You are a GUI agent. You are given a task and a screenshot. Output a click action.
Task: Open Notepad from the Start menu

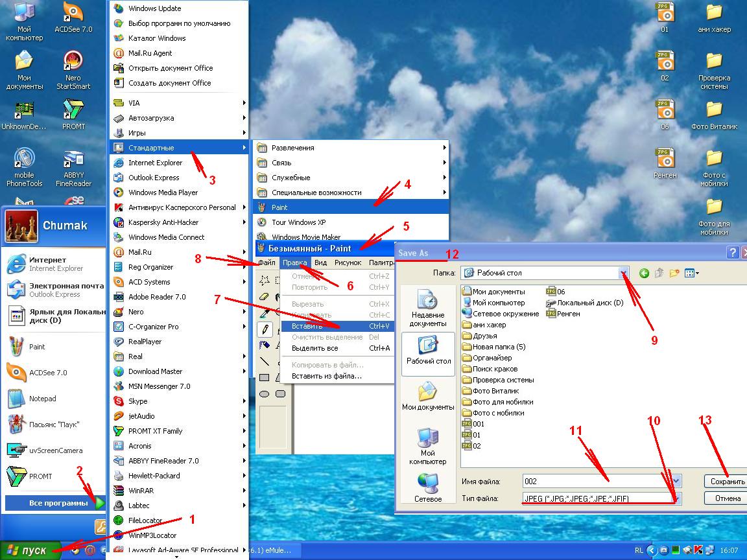pos(31,399)
